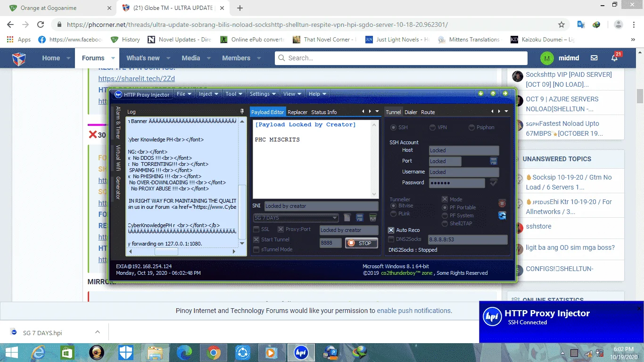Open the Members nav link

click(x=236, y=58)
